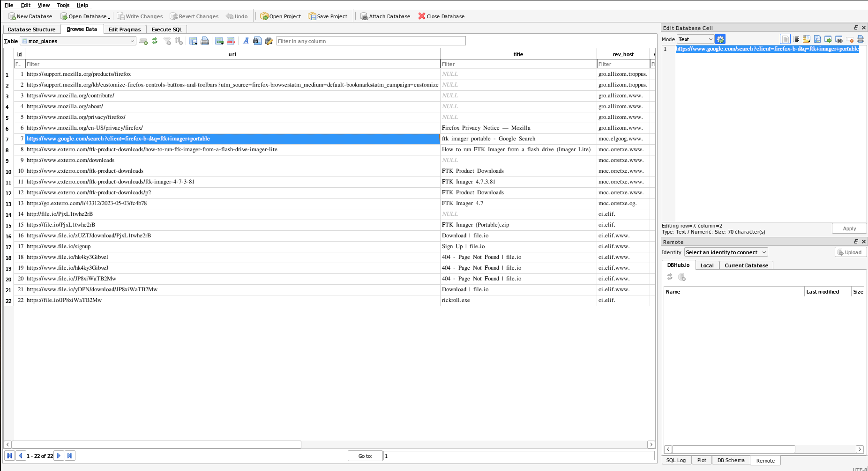868x471 pixels.
Task: Click the cell editor text alignment icon
Action: click(796, 39)
